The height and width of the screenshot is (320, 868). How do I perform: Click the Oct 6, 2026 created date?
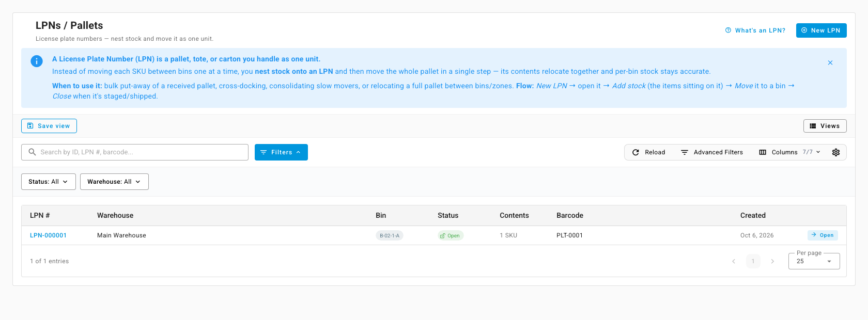[x=757, y=235]
